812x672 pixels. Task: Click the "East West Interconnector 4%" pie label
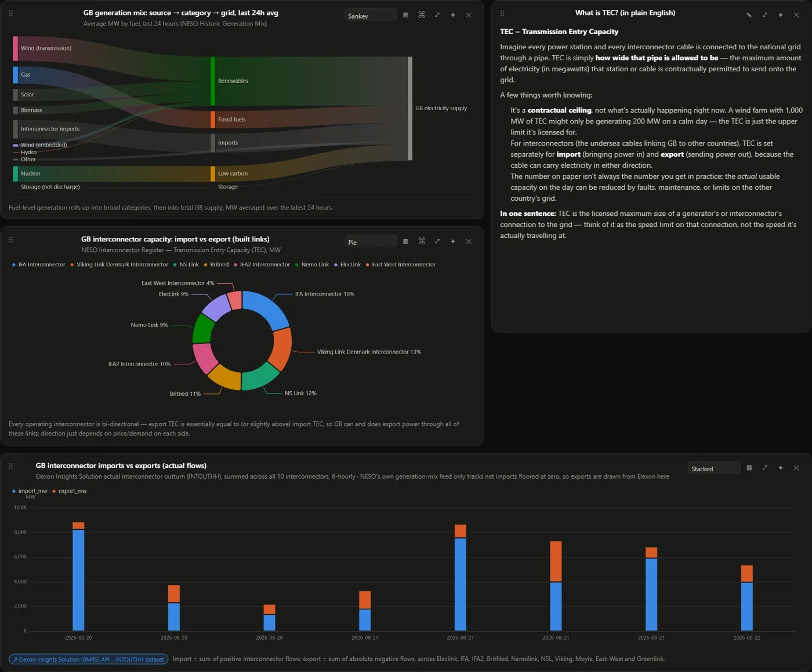pos(177,283)
